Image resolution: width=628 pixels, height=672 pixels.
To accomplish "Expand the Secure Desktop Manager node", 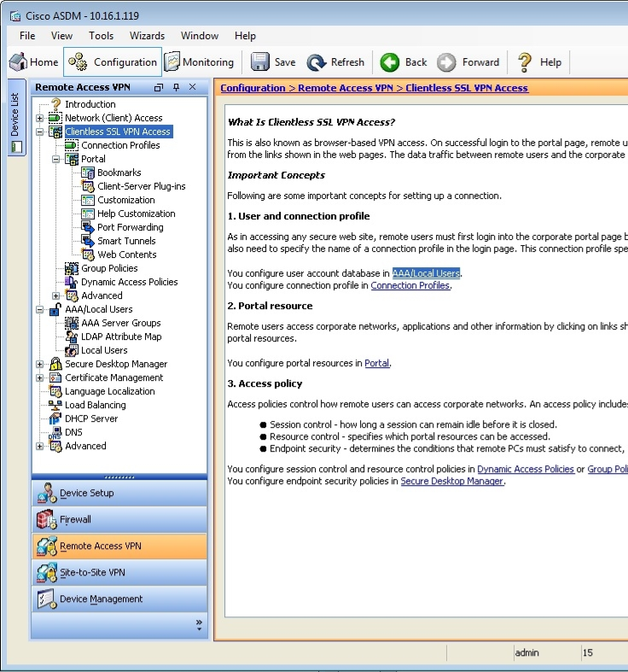I will [40, 364].
